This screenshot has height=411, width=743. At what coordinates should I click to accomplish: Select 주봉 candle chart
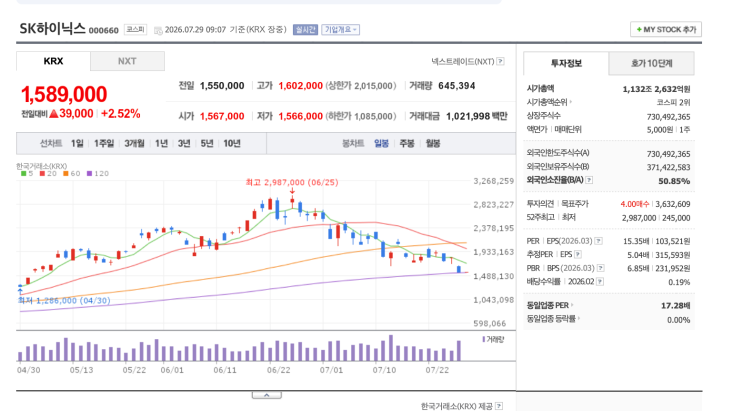(407, 144)
